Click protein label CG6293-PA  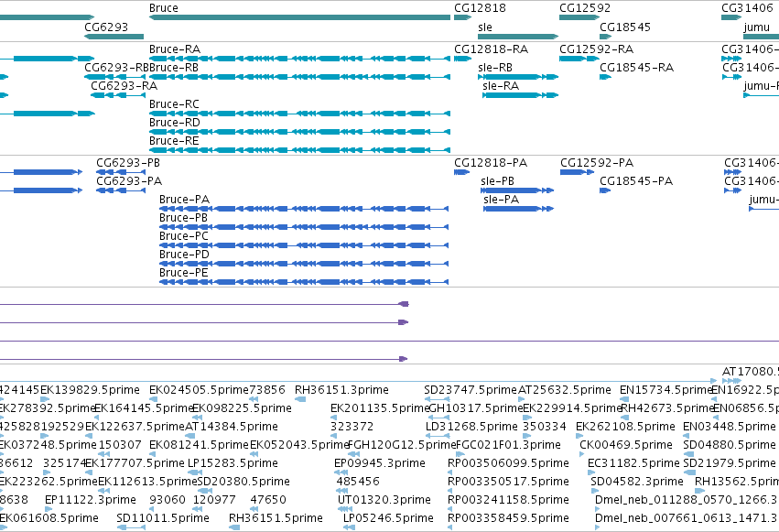[129, 181]
